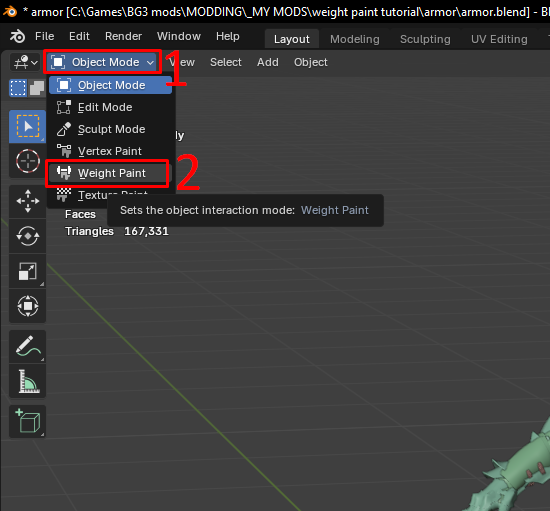Open the editor type selector dropdown
This screenshot has height=511, width=550.
point(25,62)
